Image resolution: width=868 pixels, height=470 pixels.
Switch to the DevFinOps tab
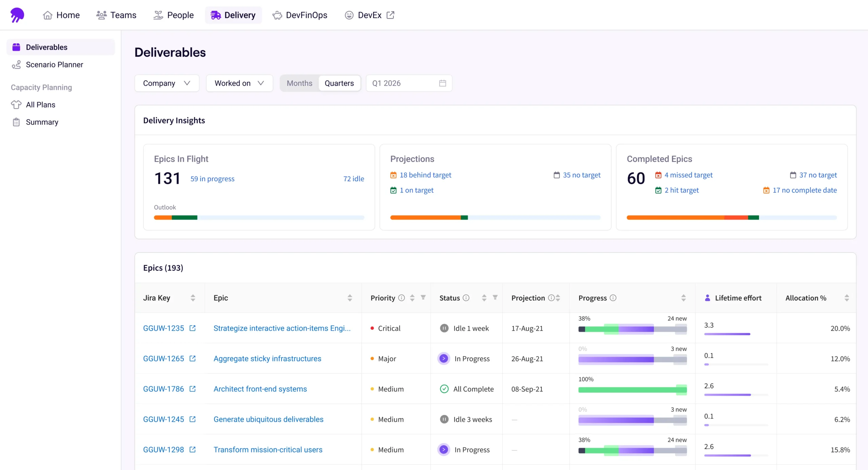coord(300,15)
